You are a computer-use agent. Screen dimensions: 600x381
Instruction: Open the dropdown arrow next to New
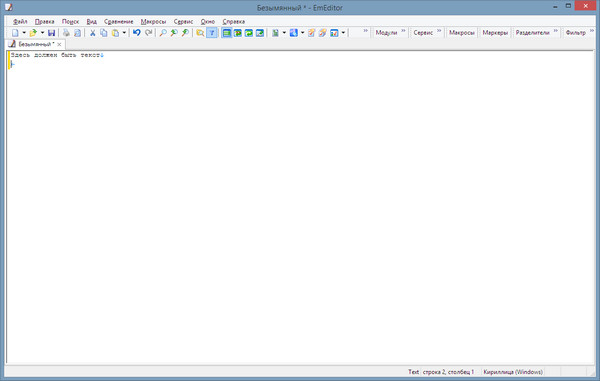click(24, 33)
